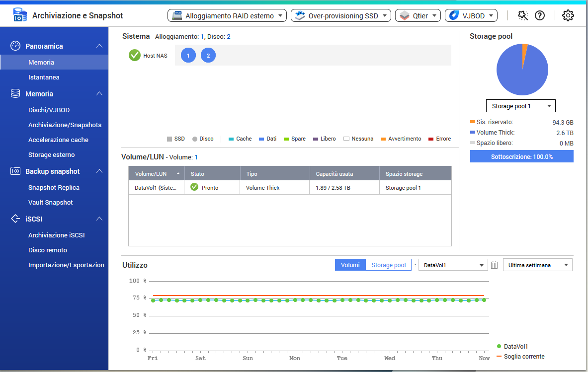Image resolution: width=588 pixels, height=372 pixels.
Task: Select disk 2 circle icon
Action: click(x=208, y=56)
